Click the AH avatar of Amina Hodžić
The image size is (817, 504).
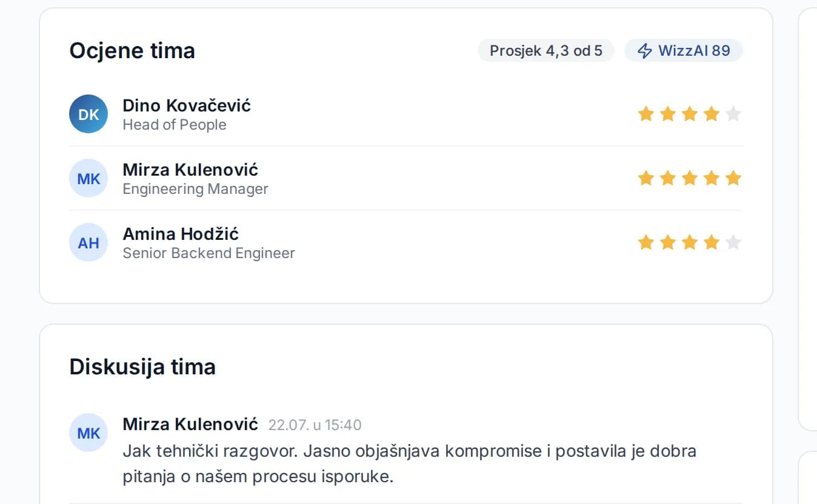88,242
